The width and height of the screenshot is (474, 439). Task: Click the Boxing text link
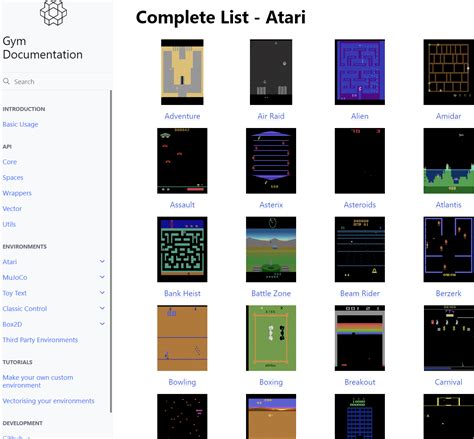click(x=271, y=382)
